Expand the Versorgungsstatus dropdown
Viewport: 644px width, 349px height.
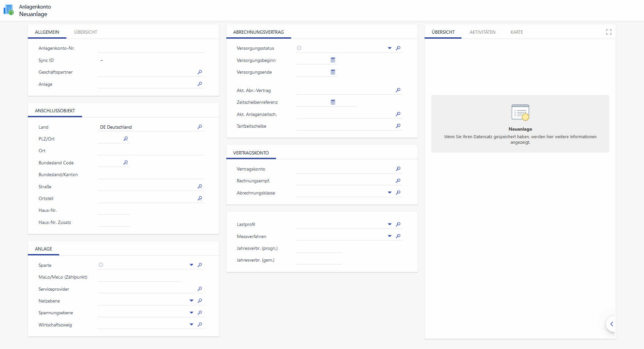click(x=390, y=48)
